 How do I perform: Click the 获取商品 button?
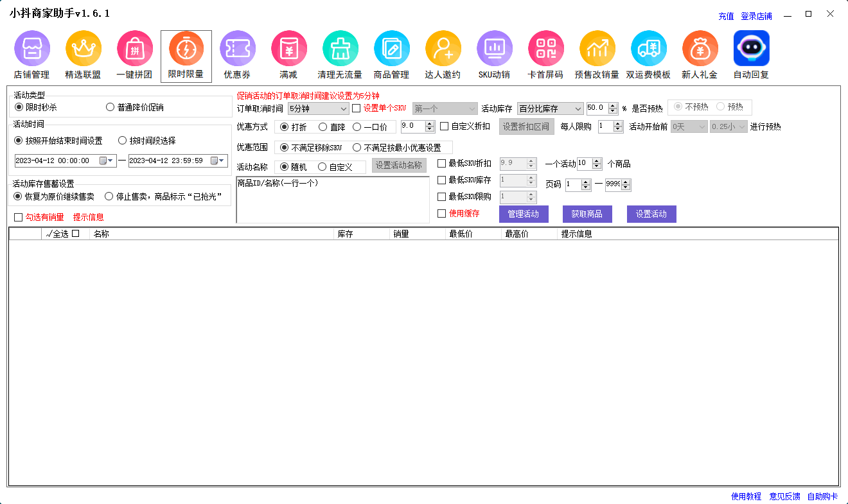pyautogui.click(x=587, y=214)
